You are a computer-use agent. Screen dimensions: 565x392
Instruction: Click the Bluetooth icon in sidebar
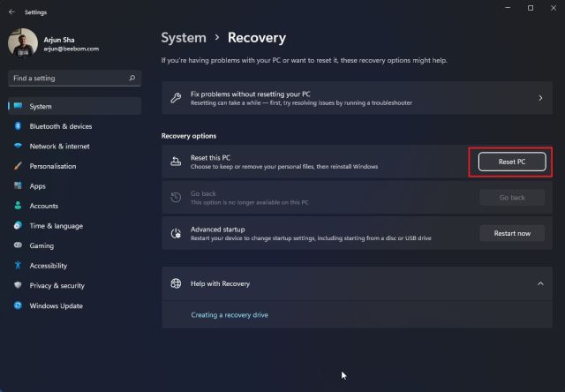(18, 126)
